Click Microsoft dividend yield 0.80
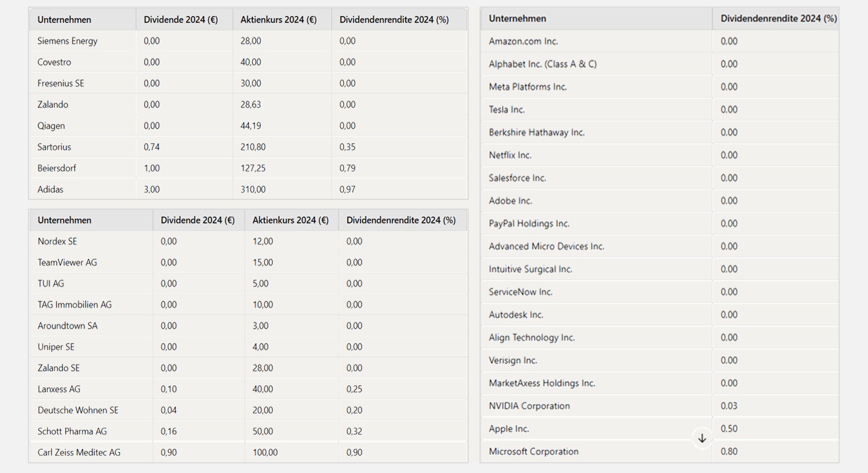 729,452
